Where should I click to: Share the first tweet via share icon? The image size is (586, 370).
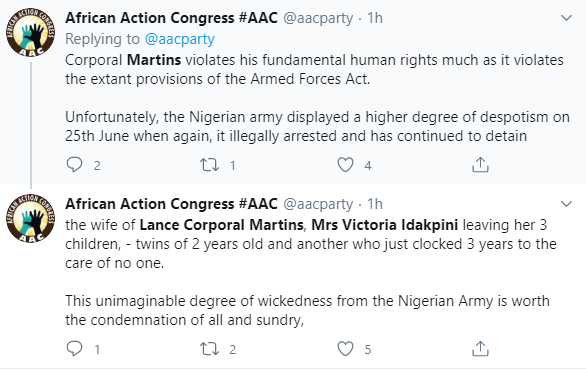480,164
